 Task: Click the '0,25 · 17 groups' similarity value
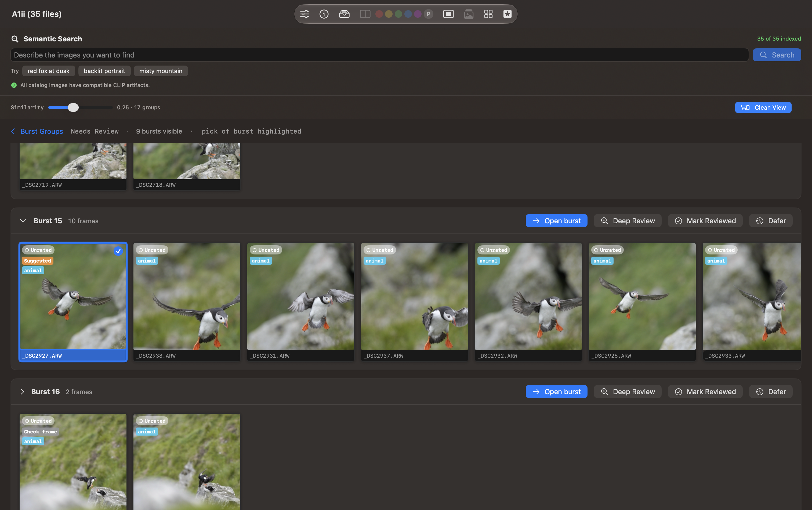[x=139, y=107]
